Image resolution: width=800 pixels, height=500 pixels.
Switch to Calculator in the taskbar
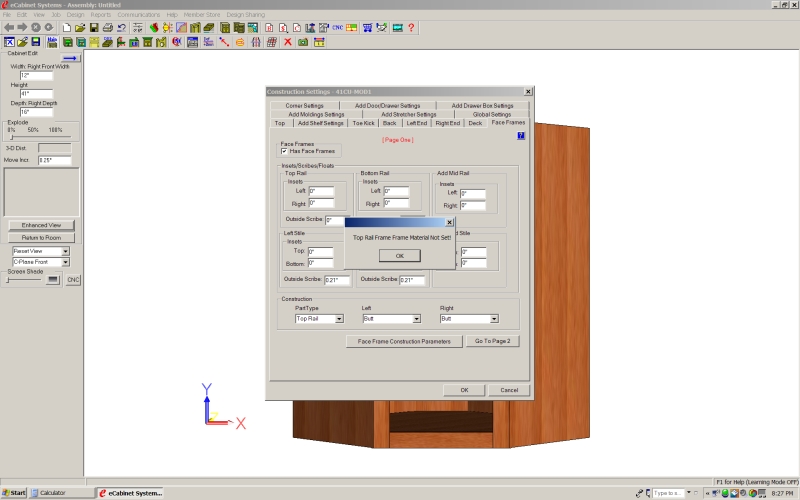[x=61, y=493]
